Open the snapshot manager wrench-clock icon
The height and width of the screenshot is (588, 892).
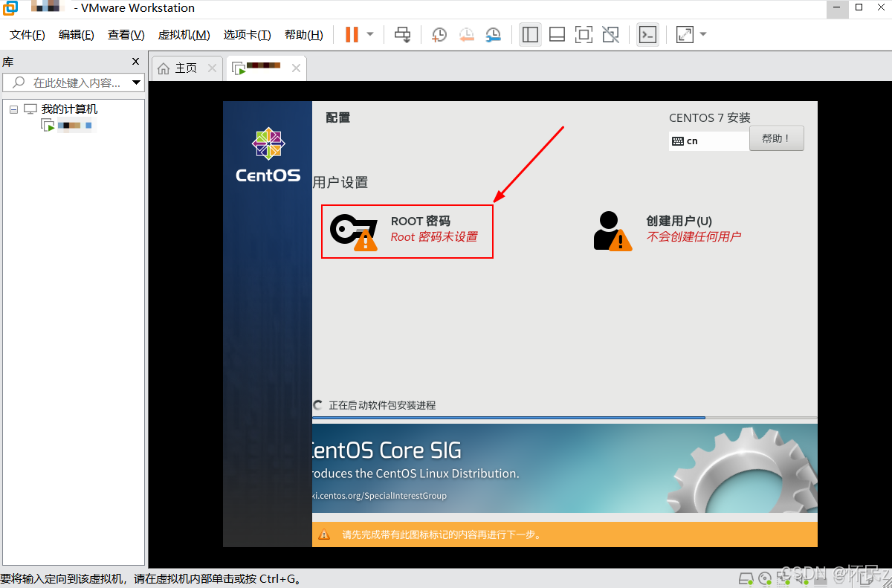click(x=494, y=35)
